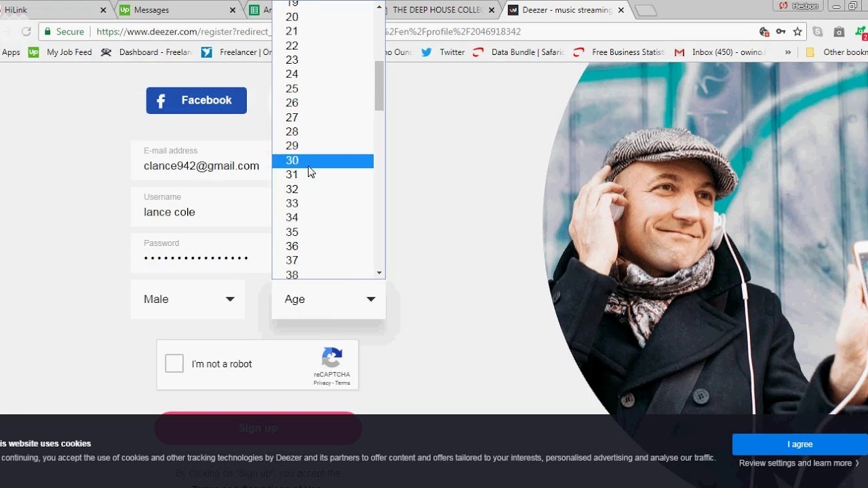Open Free Business Statistics bookmark
This screenshot has height=488, width=868.
tap(620, 52)
